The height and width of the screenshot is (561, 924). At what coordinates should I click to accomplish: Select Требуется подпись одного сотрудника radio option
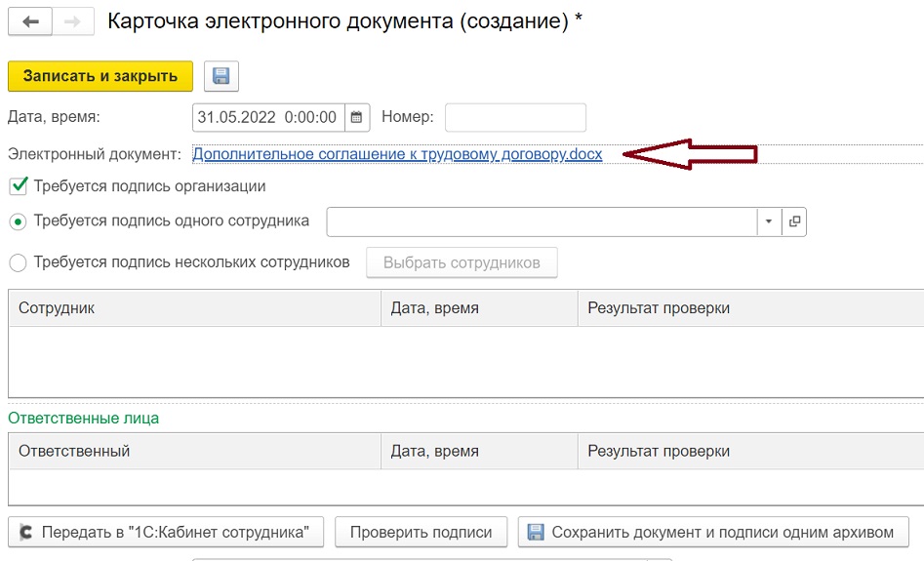pyautogui.click(x=18, y=221)
